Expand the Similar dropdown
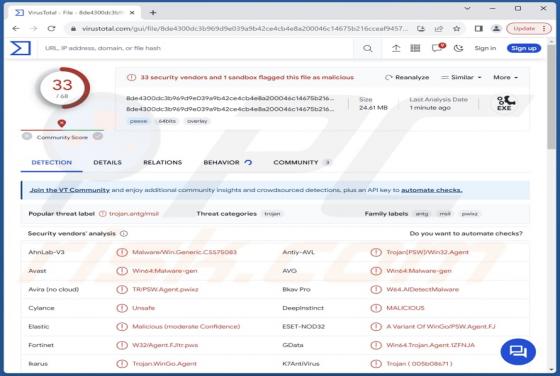 [x=461, y=77]
